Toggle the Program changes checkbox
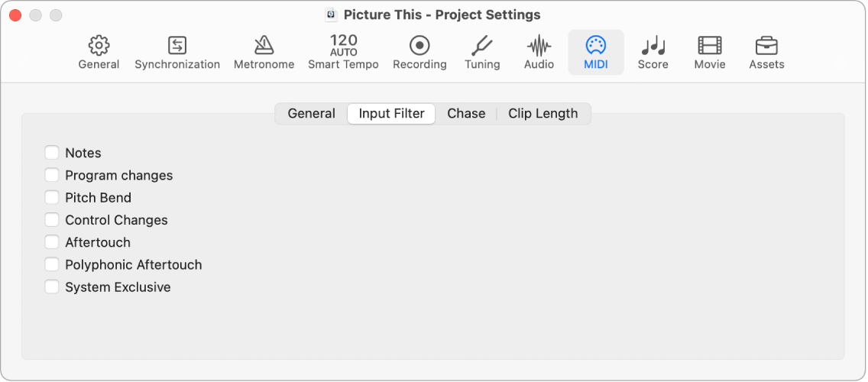Image resolution: width=868 pixels, height=382 pixels. (52, 175)
